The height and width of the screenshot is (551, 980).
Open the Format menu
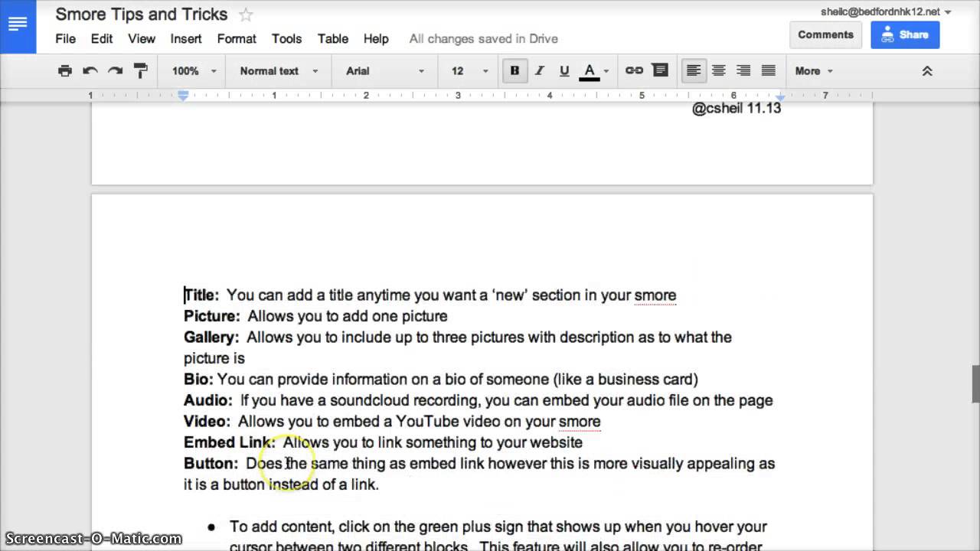pyautogui.click(x=237, y=38)
